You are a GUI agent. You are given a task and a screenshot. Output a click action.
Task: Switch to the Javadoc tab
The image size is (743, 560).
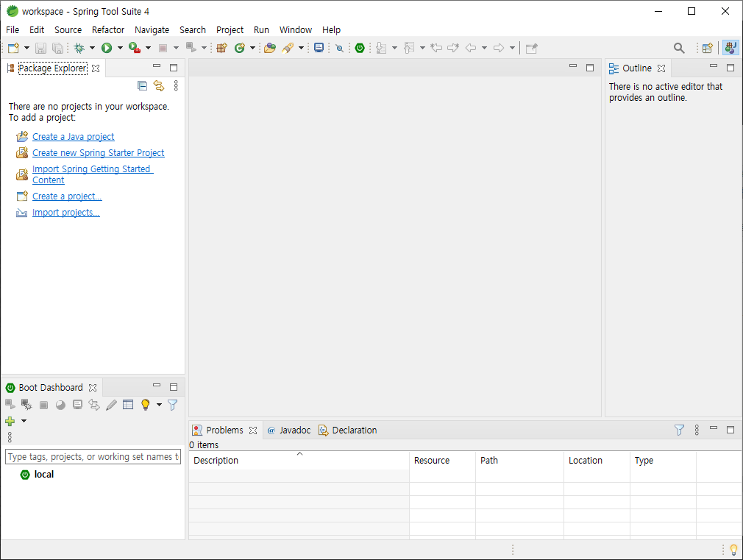[x=289, y=430]
